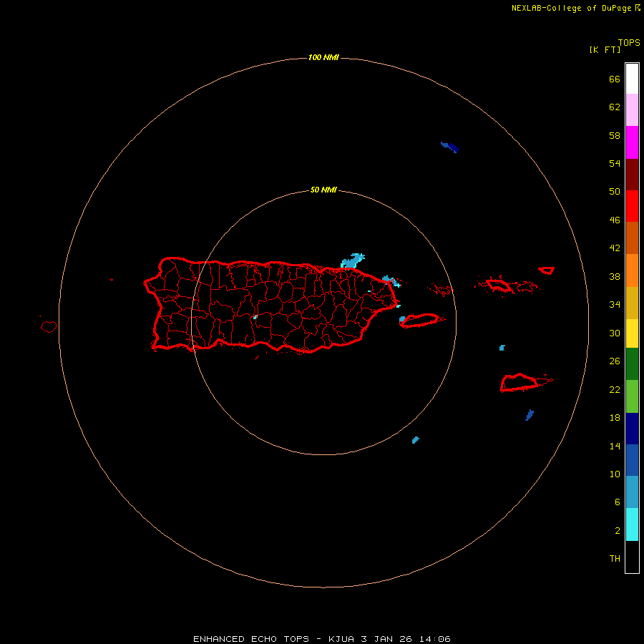Click the light pink 62 kft swatch

632,109
